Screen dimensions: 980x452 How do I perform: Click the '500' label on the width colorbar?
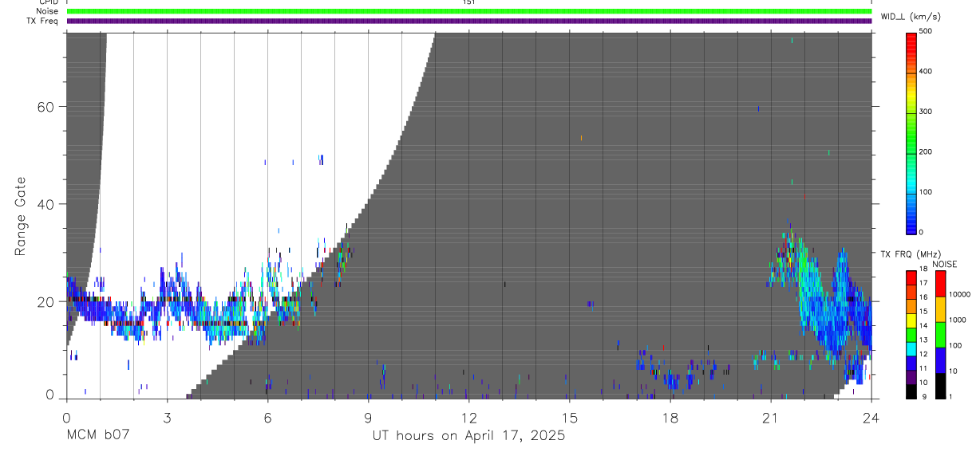[926, 31]
